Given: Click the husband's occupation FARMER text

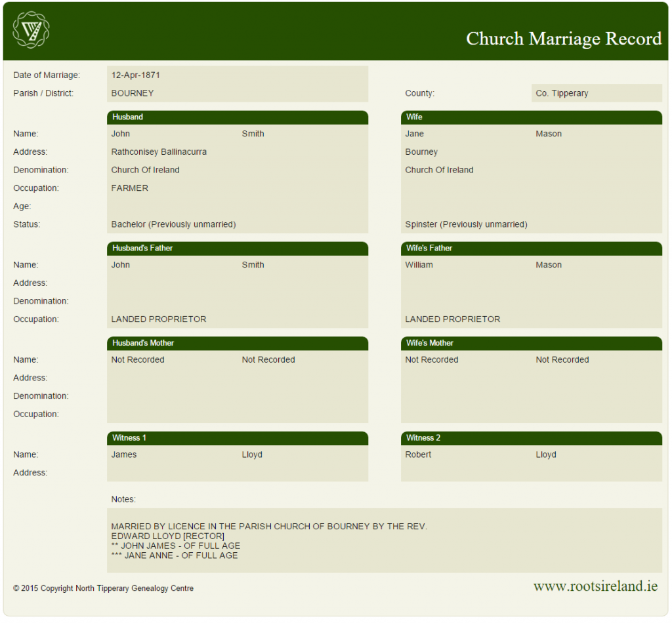Looking at the screenshot, I should 130,188.
